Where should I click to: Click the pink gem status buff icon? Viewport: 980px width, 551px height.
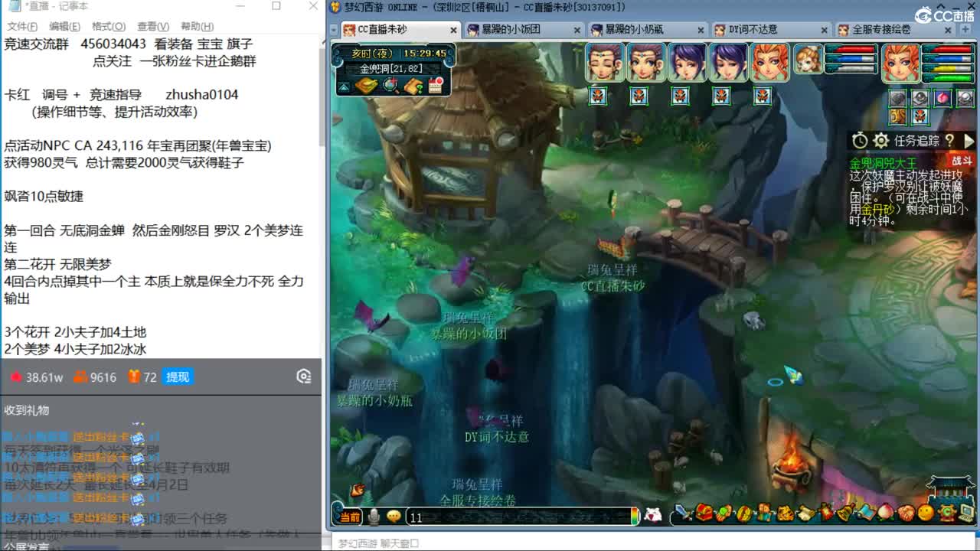[942, 98]
